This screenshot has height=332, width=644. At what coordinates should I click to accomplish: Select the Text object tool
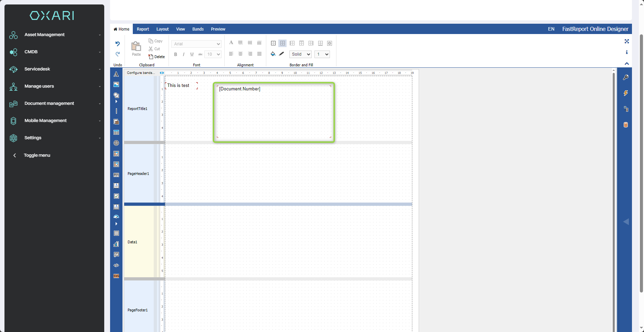point(116,74)
